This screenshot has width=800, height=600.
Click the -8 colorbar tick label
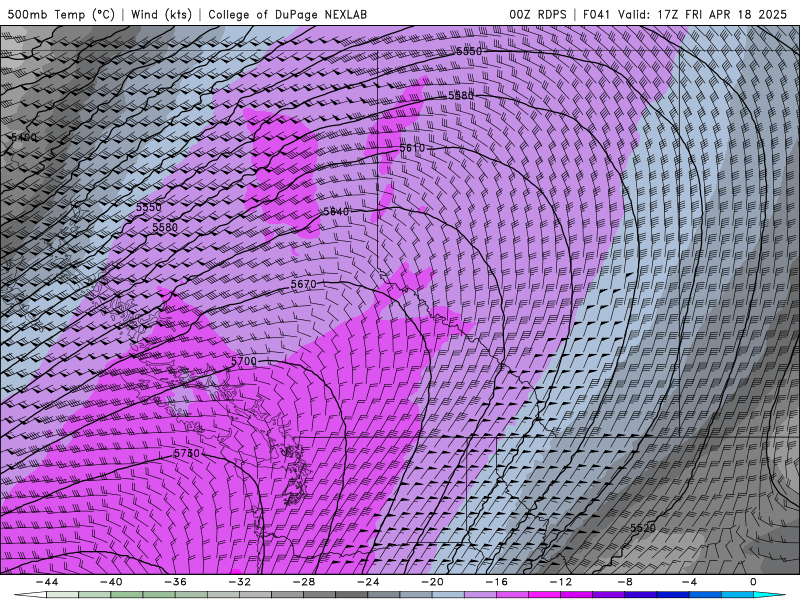(x=625, y=582)
